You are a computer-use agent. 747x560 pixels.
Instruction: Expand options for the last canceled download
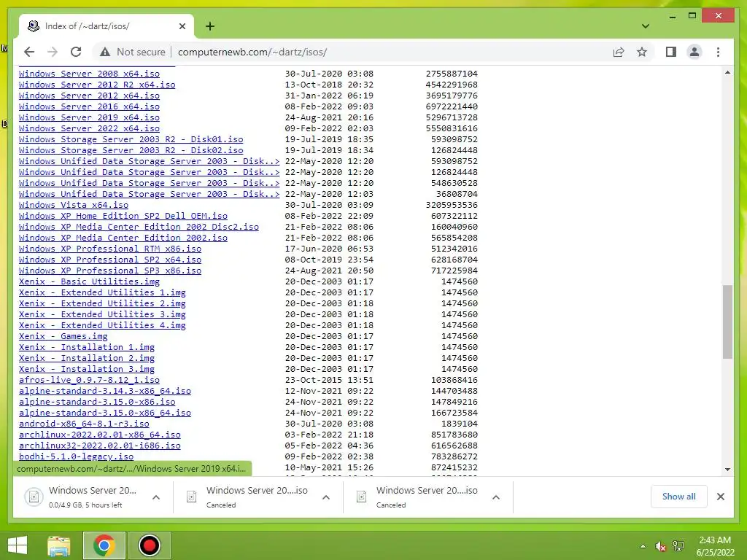click(496, 497)
